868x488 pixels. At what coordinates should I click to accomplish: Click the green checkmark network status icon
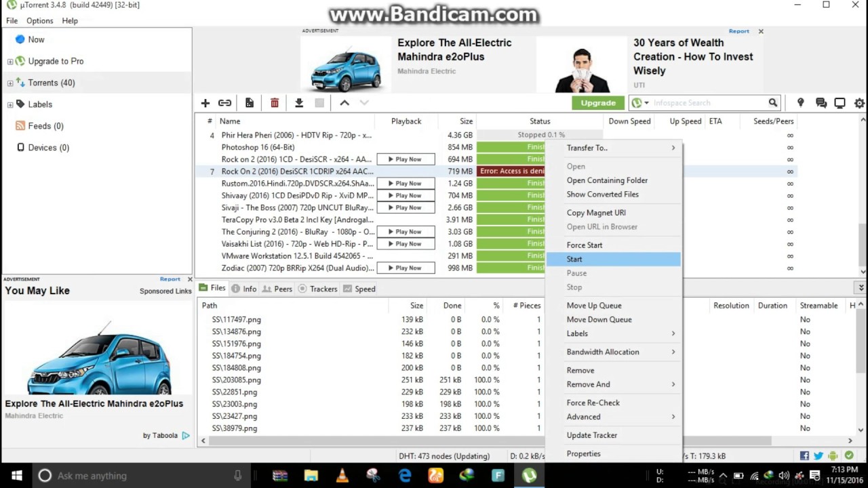(x=850, y=456)
